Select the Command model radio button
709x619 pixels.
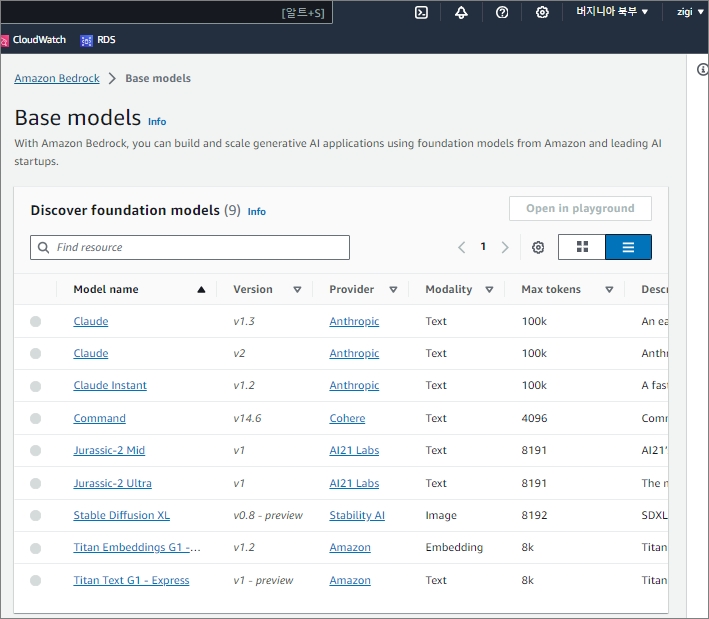tap(35, 419)
